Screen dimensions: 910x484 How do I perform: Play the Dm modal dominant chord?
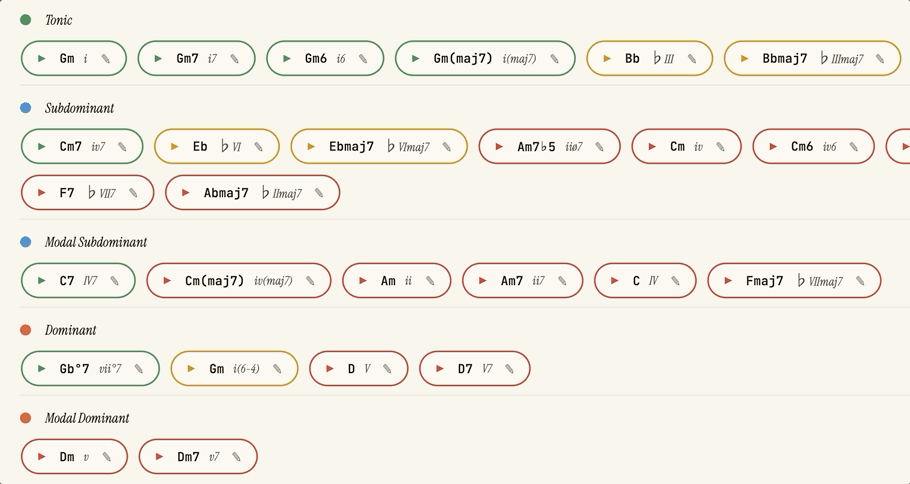[42, 456]
